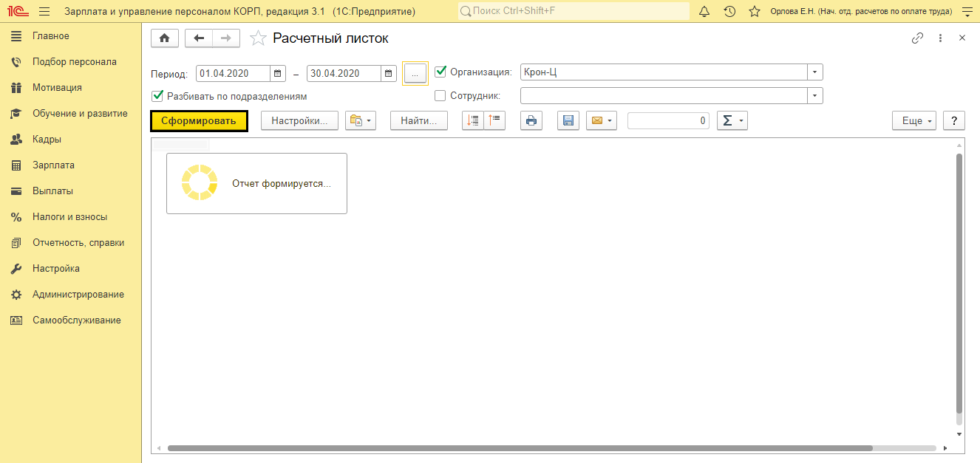Enable the Сотрудник checkbox
Screen dimensions: 980x463
441,95
